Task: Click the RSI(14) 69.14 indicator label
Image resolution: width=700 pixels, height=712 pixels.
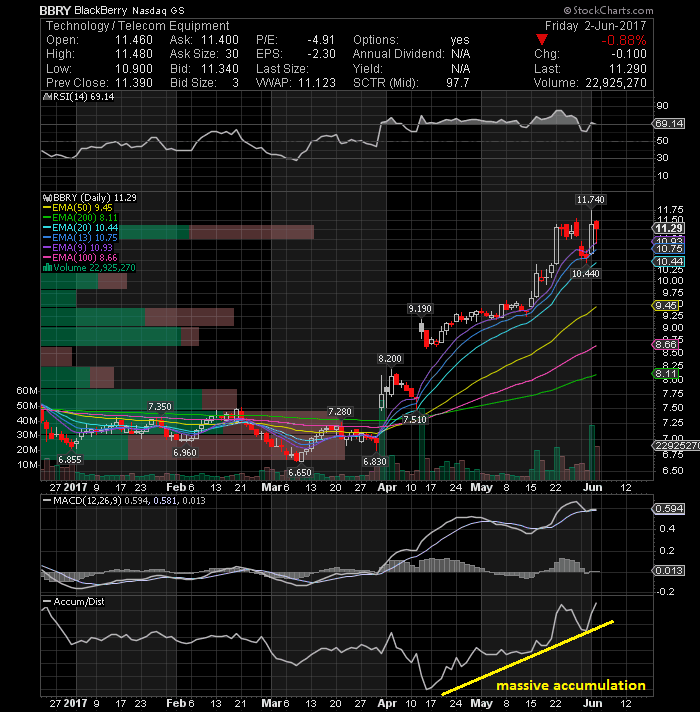Action: point(82,97)
